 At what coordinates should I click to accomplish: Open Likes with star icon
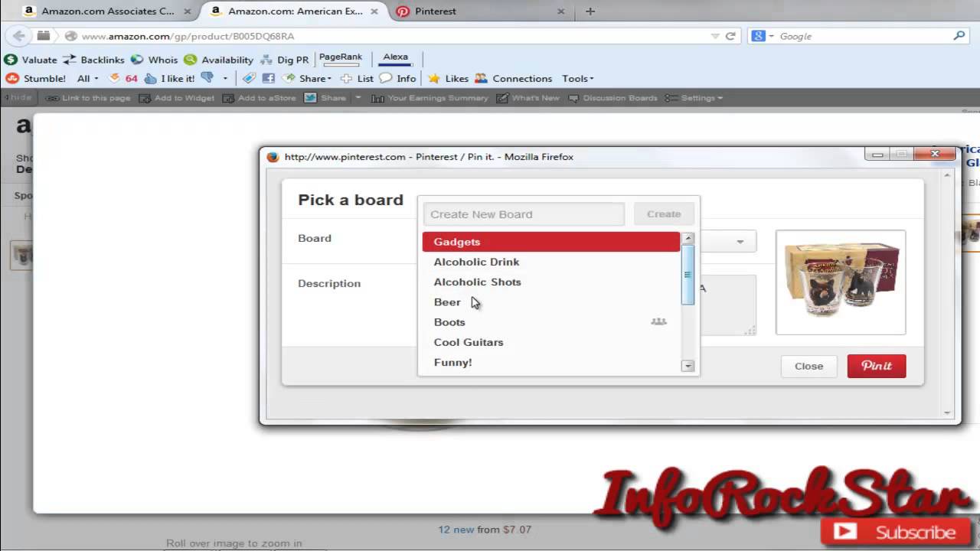[x=448, y=78]
